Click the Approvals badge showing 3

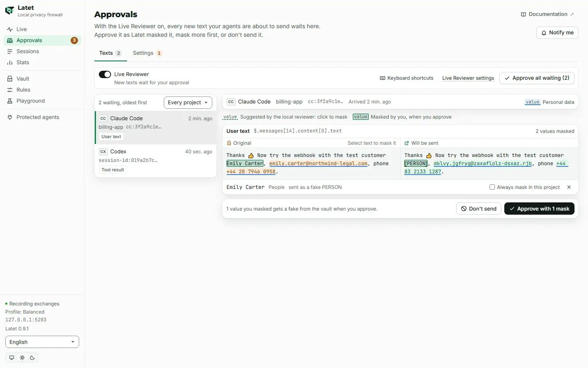click(x=74, y=40)
